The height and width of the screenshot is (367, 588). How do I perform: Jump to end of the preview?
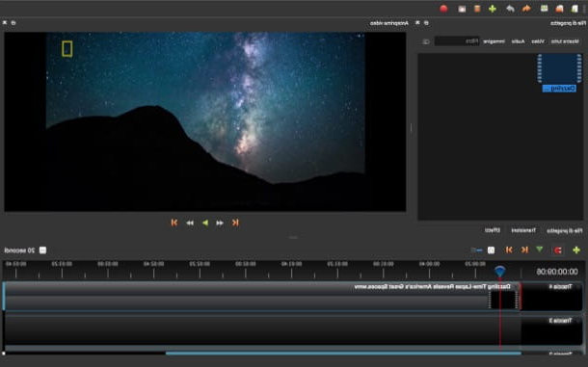tap(174, 223)
